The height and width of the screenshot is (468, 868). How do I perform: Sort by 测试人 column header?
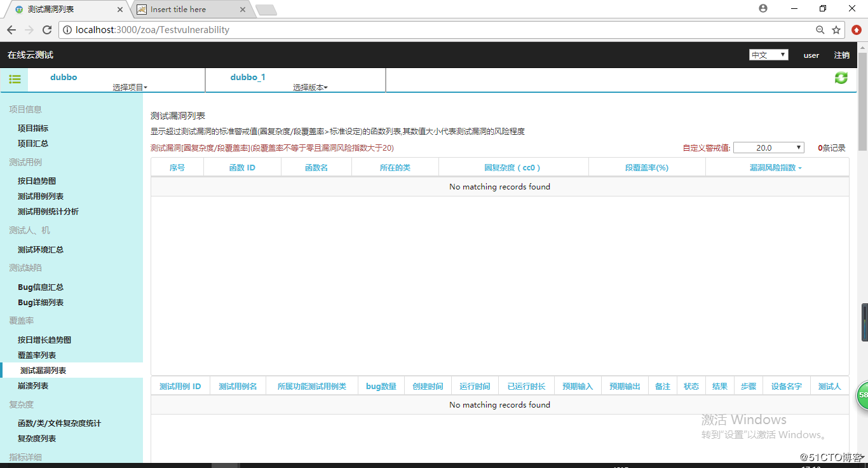829,387
